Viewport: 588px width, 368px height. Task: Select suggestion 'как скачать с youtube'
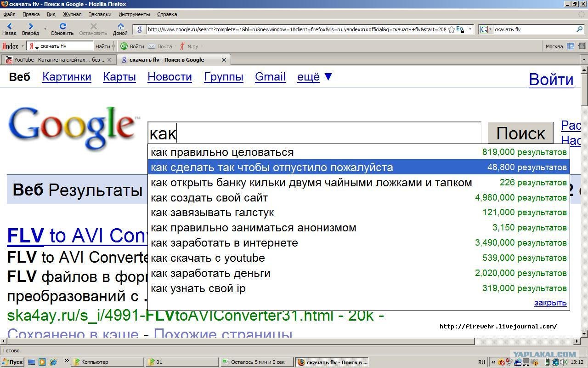pos(359,258)
